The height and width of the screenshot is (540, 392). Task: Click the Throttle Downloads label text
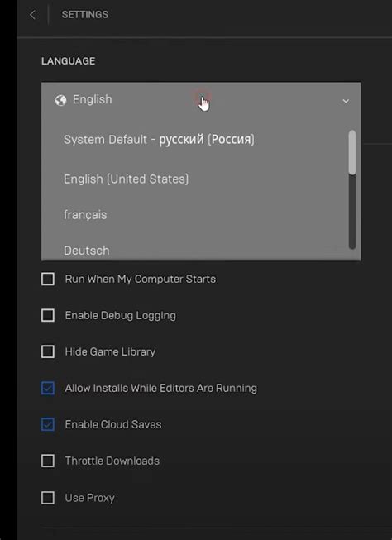pos(112,461)
